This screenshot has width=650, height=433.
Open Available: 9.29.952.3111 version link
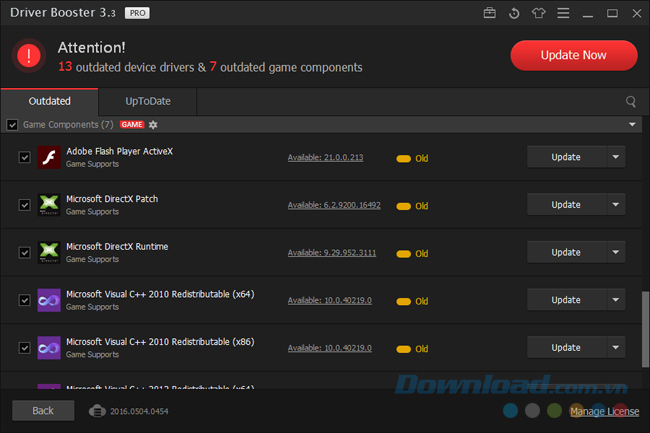coord(332,253)
